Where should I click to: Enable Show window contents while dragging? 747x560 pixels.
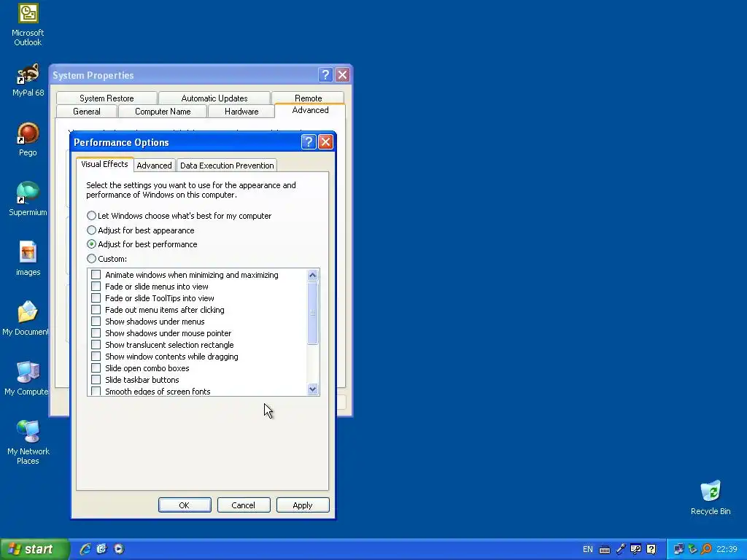(x=96, y=356)
